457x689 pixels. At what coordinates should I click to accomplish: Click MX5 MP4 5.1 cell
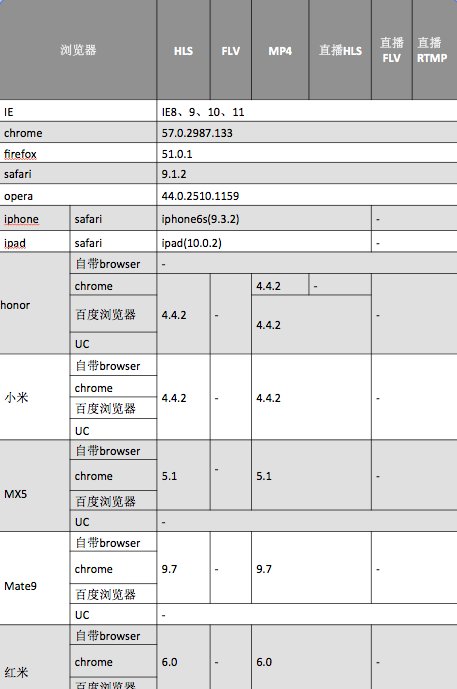(x=311, y=475)
